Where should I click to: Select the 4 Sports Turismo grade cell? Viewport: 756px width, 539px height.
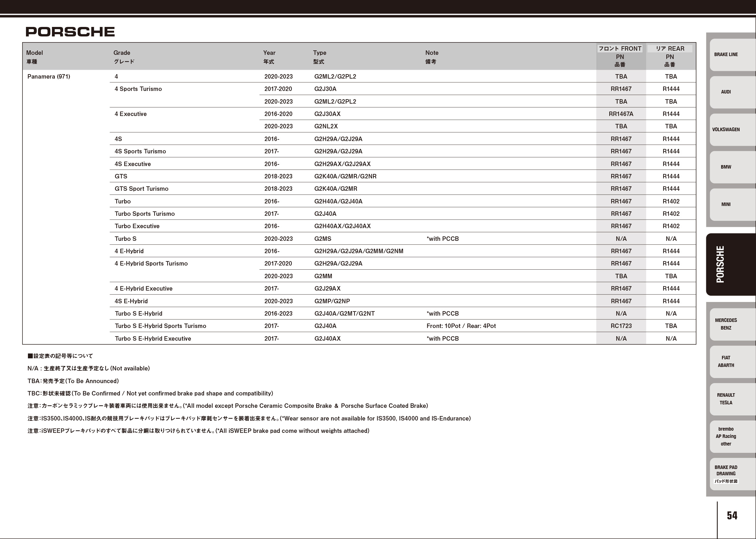[x=138, y=89]
